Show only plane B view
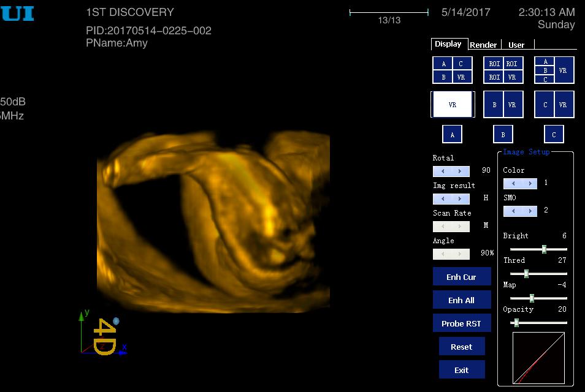This screenshot has height=392, width=585. (503, 135)
